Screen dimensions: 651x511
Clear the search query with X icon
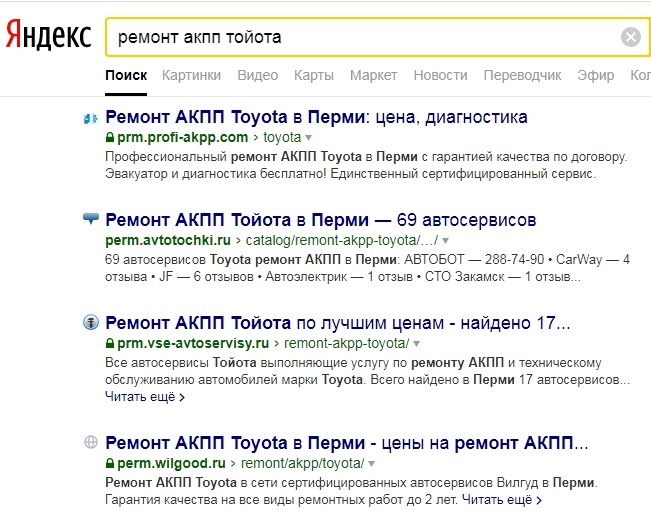631,38
